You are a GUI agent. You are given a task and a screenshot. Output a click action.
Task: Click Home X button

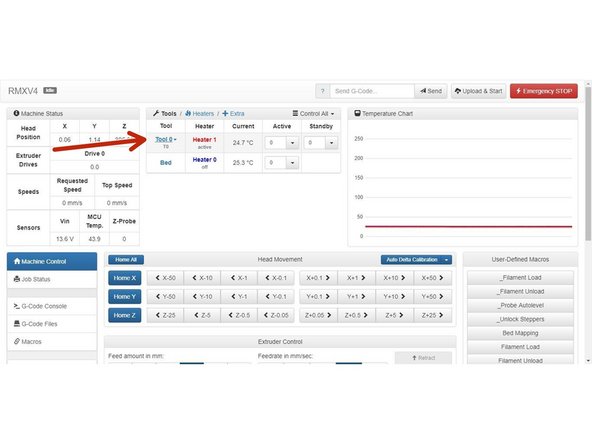click(125, 278)
